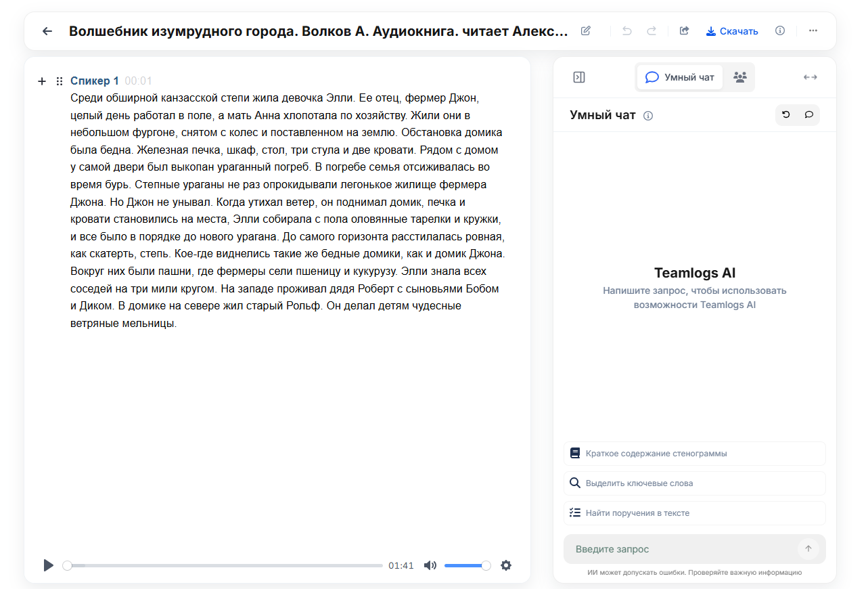Click the undo arrow icon

[x=626, y=30]
